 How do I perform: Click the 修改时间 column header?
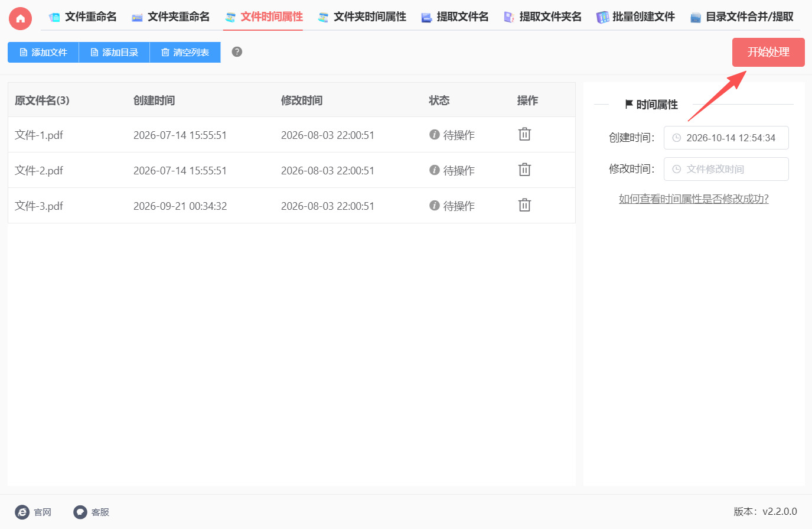302,100
